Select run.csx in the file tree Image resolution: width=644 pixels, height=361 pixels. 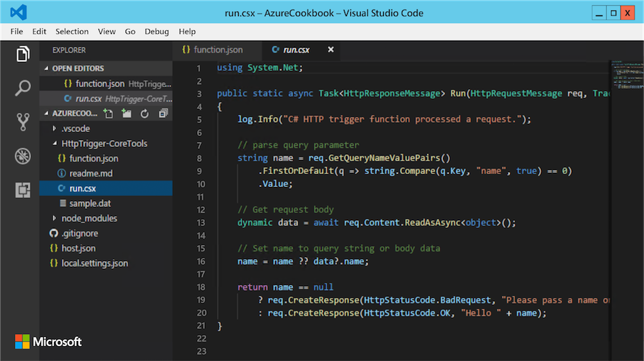pyautogui.click(x=106, y=188)
